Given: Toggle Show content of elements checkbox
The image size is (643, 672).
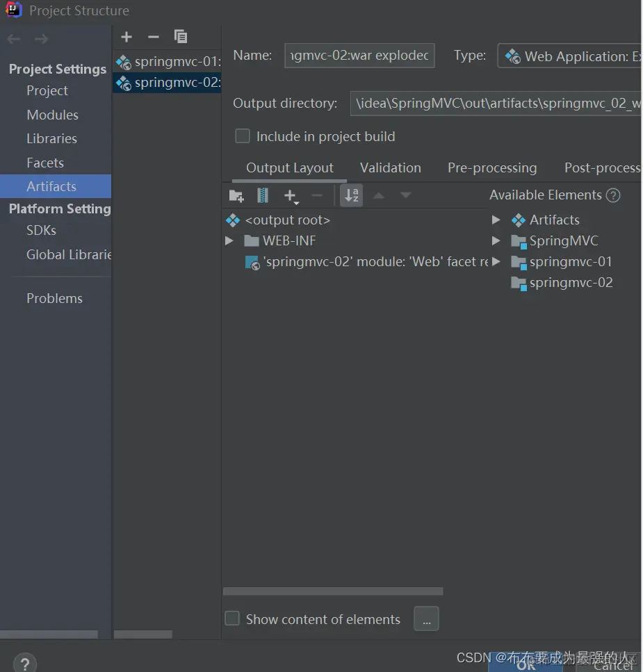Looking at the screenshot, I should tap(232, 618).
